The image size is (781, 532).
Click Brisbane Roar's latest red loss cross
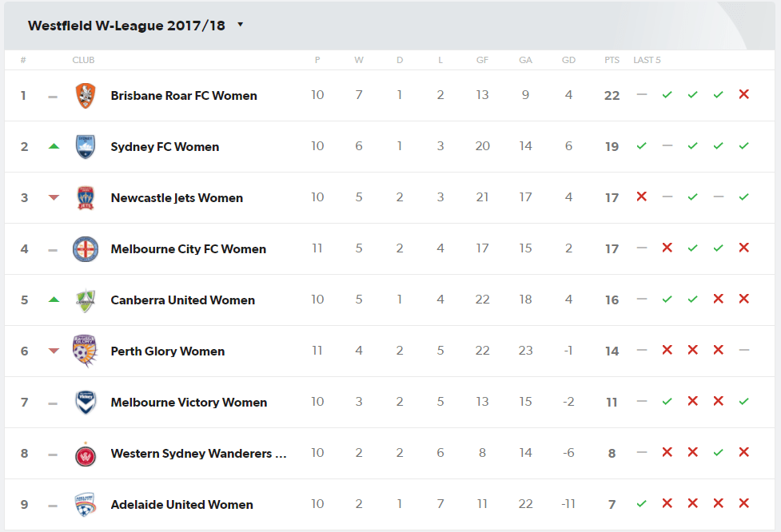743,94
